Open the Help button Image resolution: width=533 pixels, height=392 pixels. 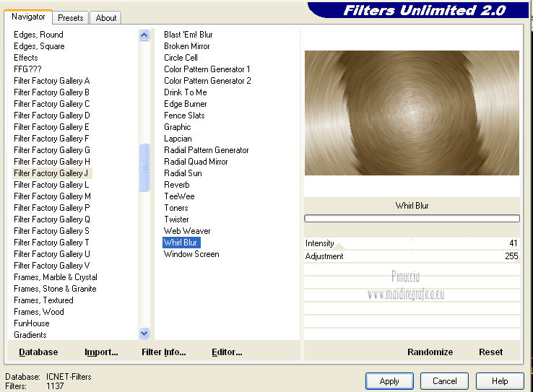[x=500, y=381]
